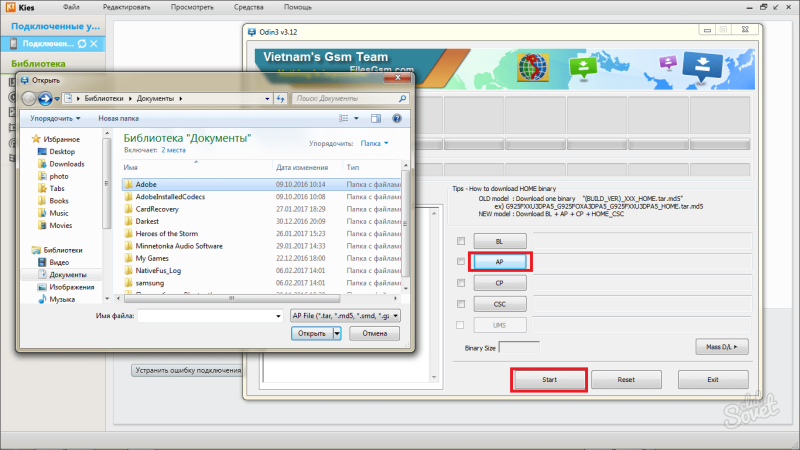
Task: Click the Exit button in Odin
Action: click(x=713, y=380)
